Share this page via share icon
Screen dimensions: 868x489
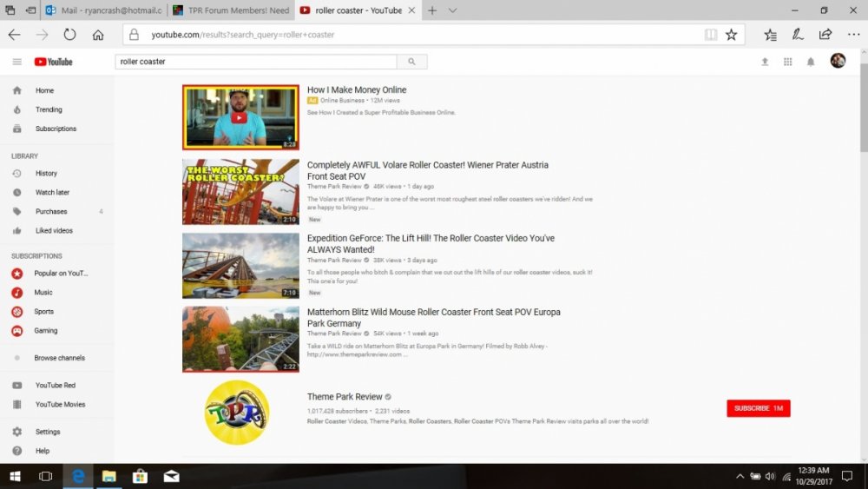(x=825, y=35)
